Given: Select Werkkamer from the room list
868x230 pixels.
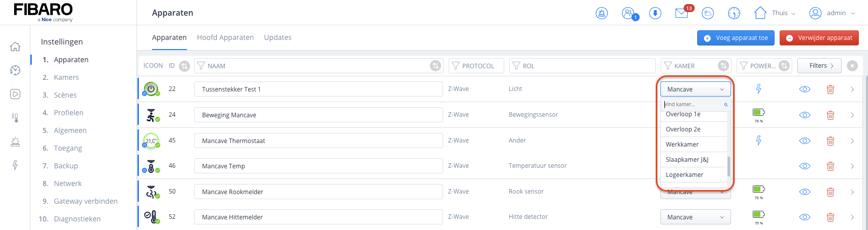Looking at the screenshot, I should pyautogui.click(x=682, y=145).
